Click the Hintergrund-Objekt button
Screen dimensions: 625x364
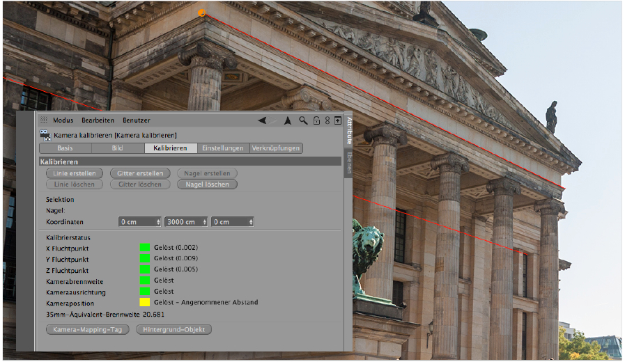(173, 330)
